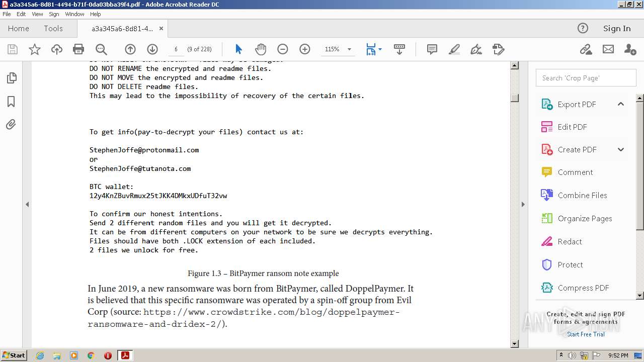The width and height of the screenshot is (644, 362).
Task: Open the Organize Pages tool
Action: pos(585,218)
